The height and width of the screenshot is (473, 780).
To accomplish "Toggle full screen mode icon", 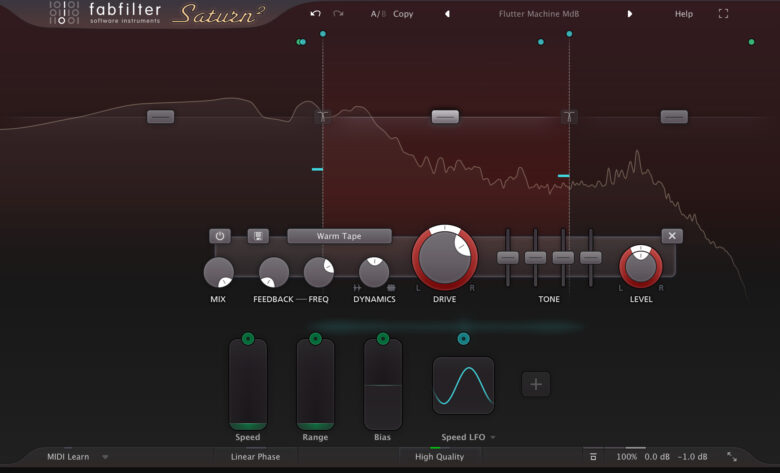I will point(723,14).
